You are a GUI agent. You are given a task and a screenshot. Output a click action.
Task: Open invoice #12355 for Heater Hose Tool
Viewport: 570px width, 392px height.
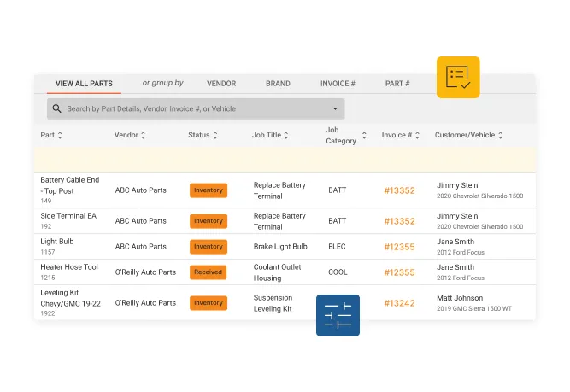click(399, 272)
